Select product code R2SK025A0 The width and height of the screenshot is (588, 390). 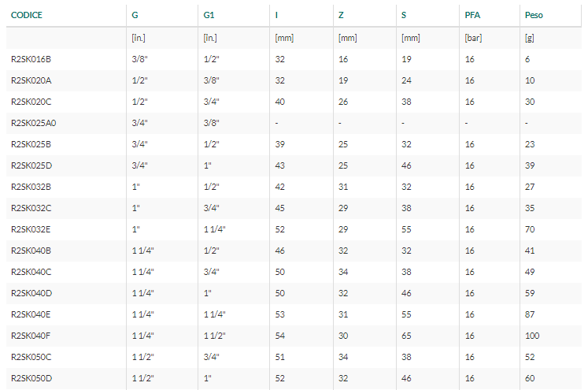pyautogui.click(x=33, y=123)
